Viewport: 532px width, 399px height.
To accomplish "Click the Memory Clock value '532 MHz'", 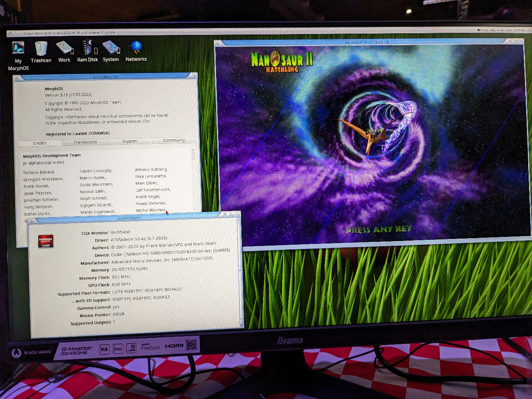I will coord(121,277).
